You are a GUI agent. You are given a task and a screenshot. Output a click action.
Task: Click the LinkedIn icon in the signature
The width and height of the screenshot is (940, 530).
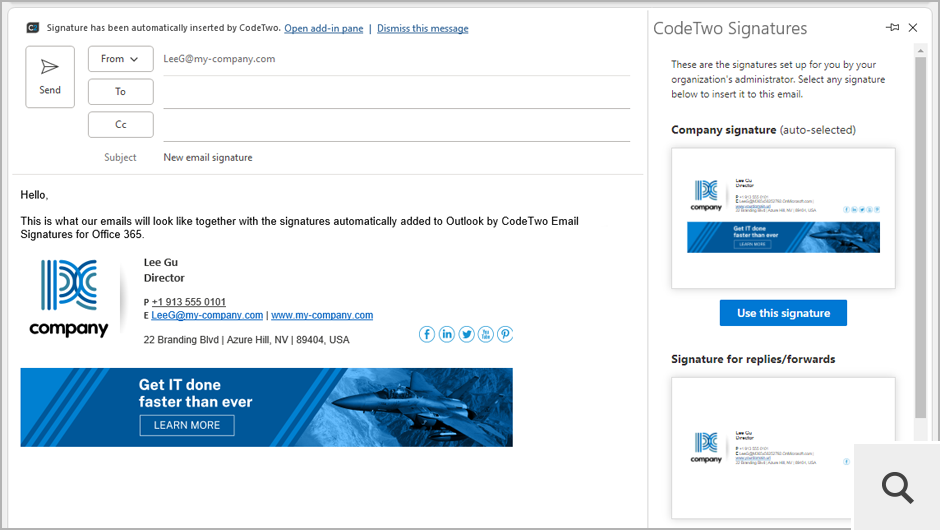(x=447, y=334)
